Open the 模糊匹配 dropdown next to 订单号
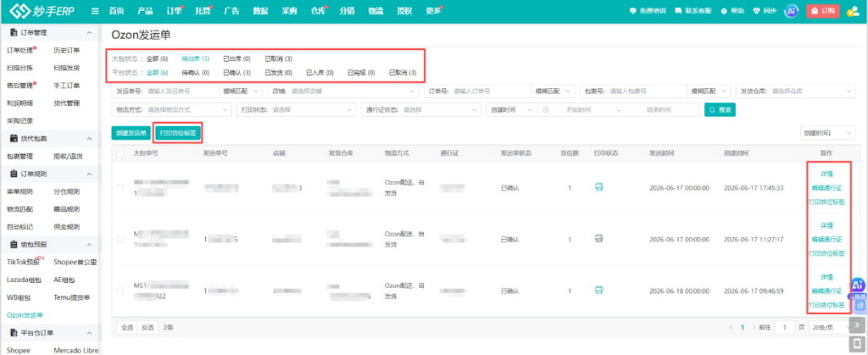This screenshot has width=868, height=355. coord(552,91)
